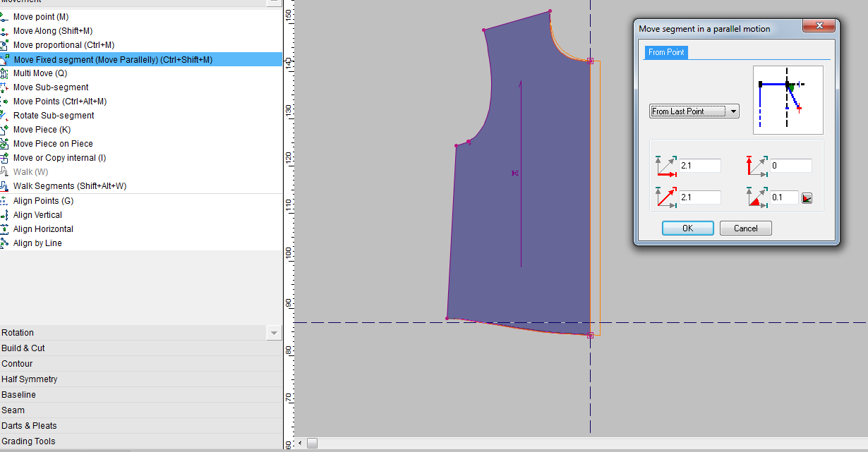Pick the Rotate Sub-segment tool
The image size is (868, 452).
coord(54,116)
